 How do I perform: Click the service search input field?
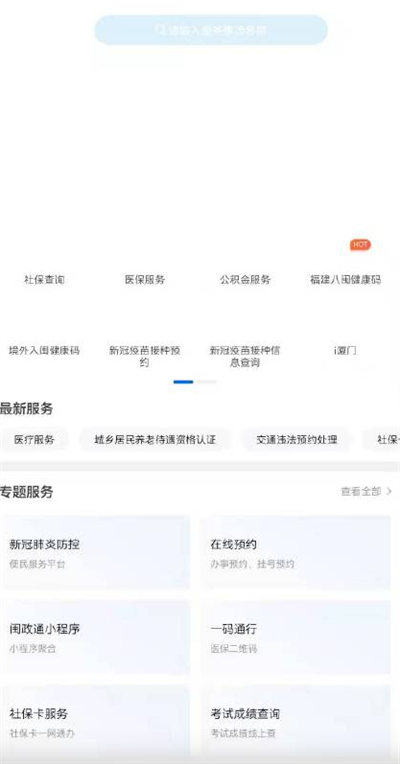coord(211,30)
